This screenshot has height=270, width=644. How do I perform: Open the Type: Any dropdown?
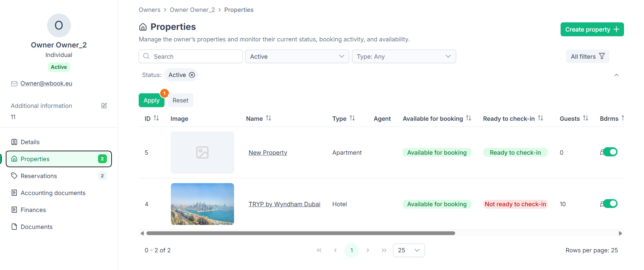[x=404, y=56]
